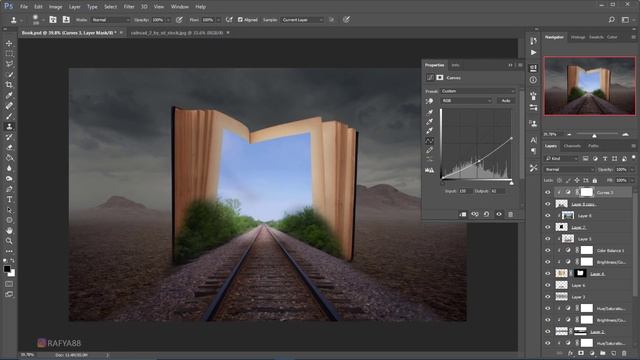The height and width of the screenshot is (360, 640).
Task: Open the Image menu
Action: pos(56,7)
